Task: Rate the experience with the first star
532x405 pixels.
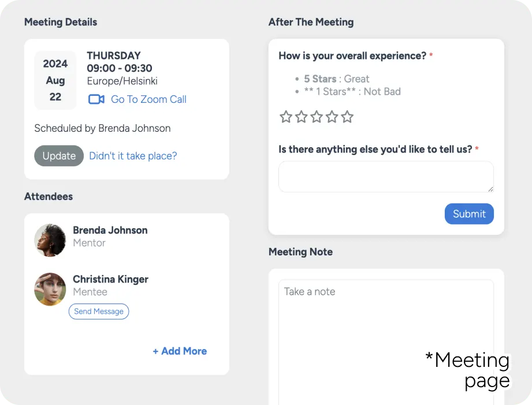Action: coord(286,117)
